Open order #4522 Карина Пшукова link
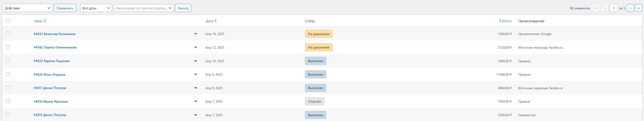This screenshot has width=644, height=121. (x=52, y=61)
